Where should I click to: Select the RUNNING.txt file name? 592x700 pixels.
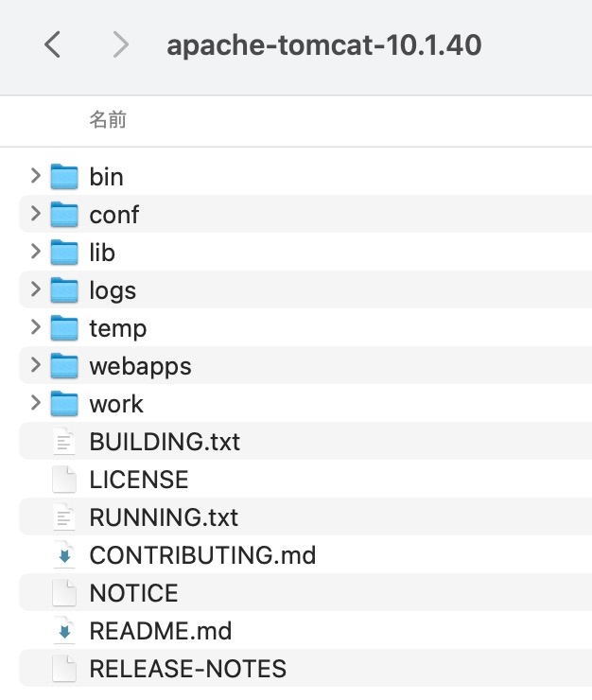pos(164,517)
